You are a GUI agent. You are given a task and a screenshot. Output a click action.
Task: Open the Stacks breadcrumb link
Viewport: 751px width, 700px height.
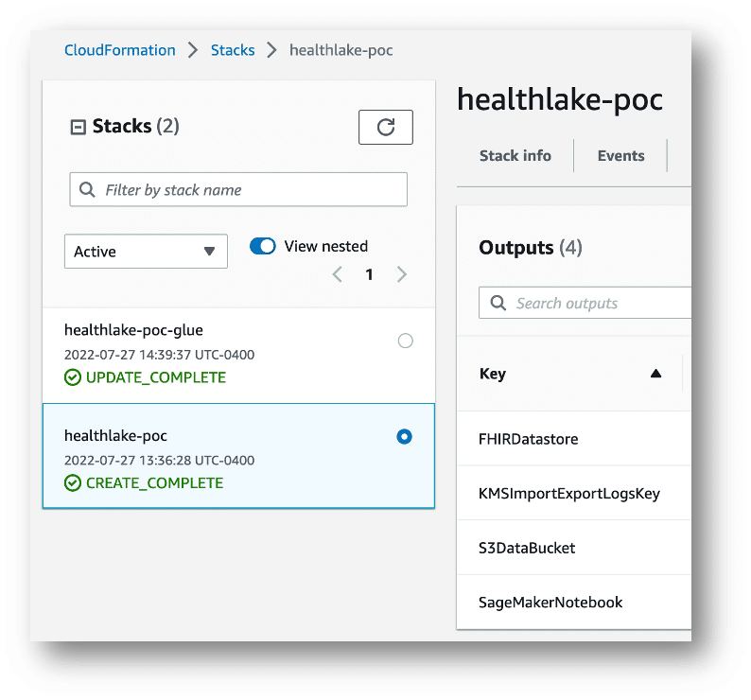tap(233, 50)
